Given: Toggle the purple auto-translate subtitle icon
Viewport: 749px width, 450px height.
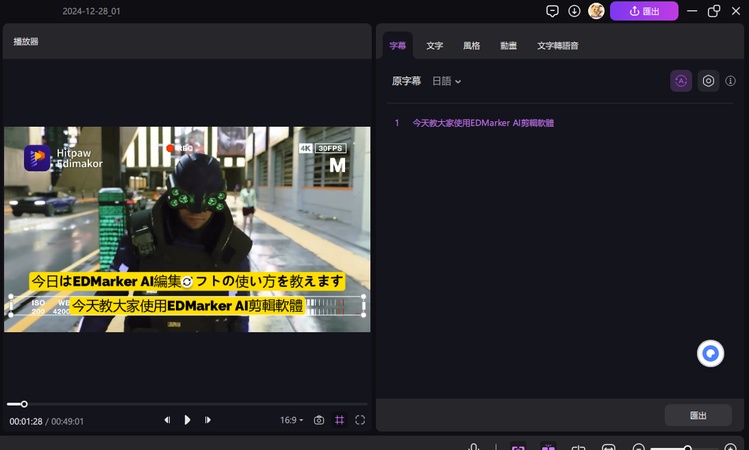Looking at the screenshot, I should 681,81.
